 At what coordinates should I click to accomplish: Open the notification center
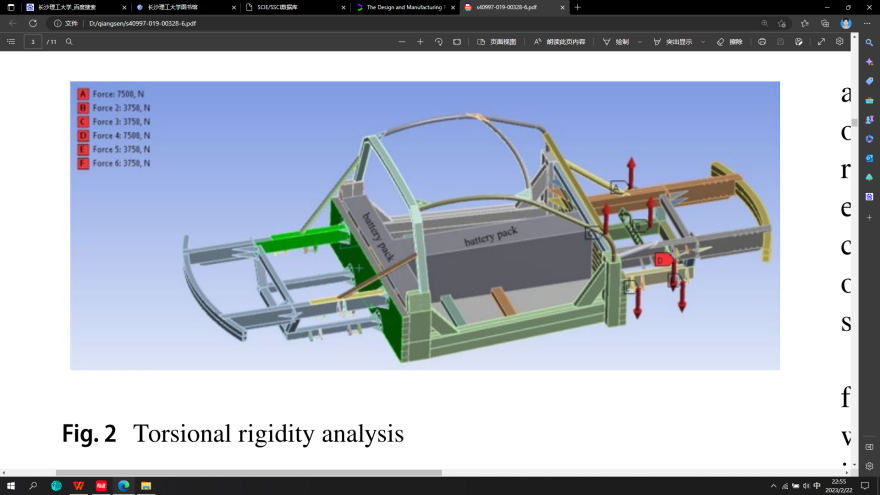point(865,485)
